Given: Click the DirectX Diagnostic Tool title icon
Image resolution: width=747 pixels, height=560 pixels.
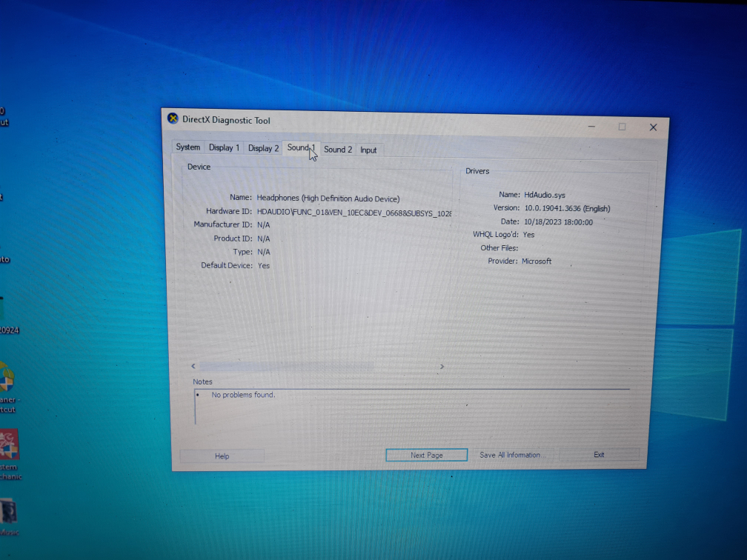Looking at the screenshot, I should [173, 119].
